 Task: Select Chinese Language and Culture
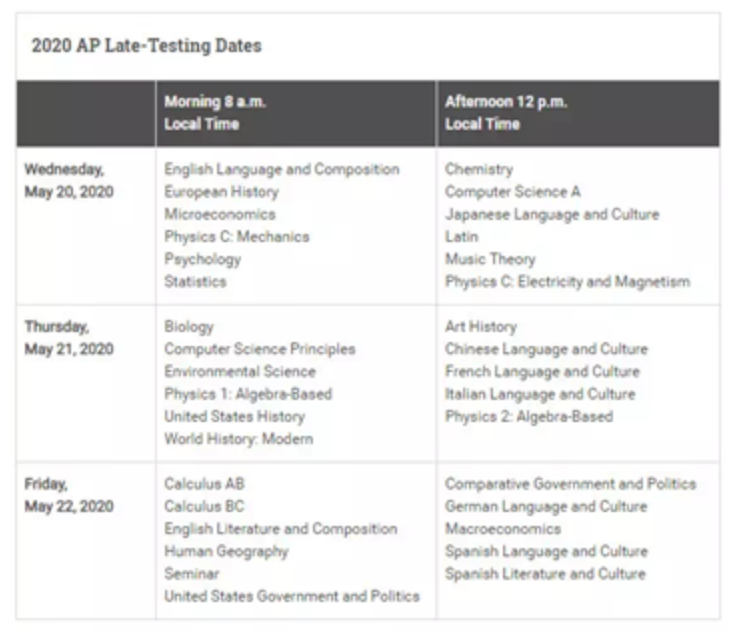pyautogui.click(x=546, y=350)
